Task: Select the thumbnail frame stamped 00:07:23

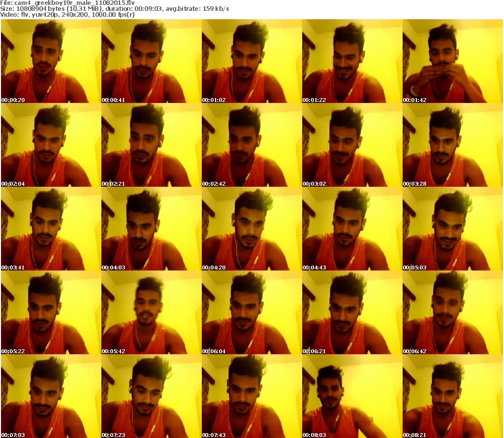Action: [x=152, y=396]
